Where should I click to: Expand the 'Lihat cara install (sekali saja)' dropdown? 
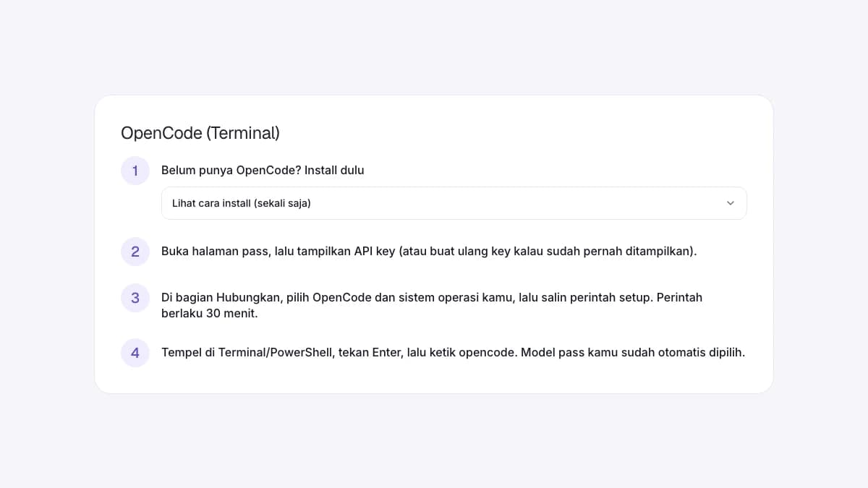[x=454, y=203]
